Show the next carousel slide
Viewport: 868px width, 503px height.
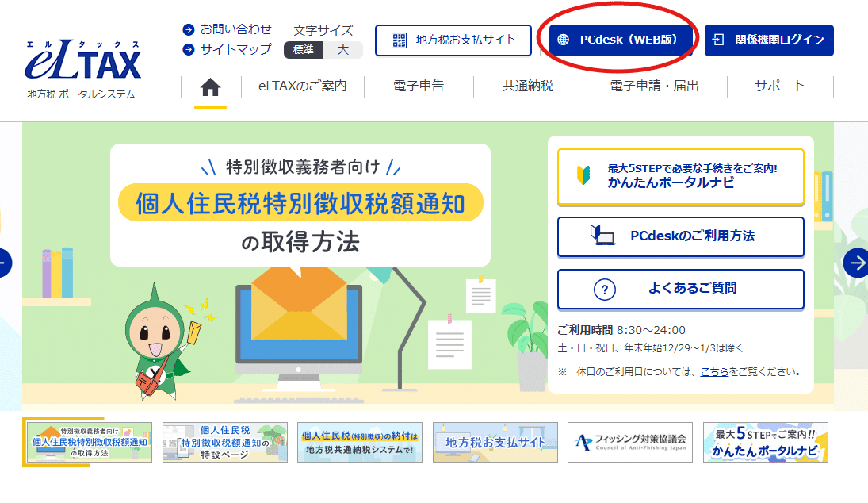pos(856,263)
